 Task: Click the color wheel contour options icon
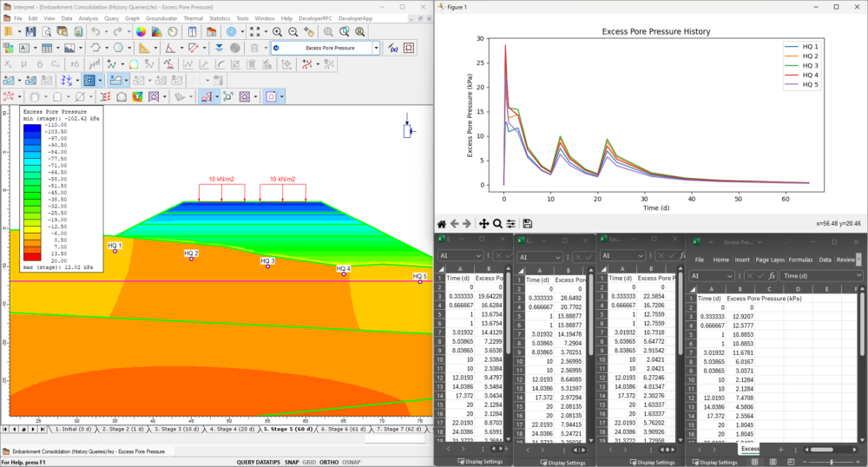point(141,31)
